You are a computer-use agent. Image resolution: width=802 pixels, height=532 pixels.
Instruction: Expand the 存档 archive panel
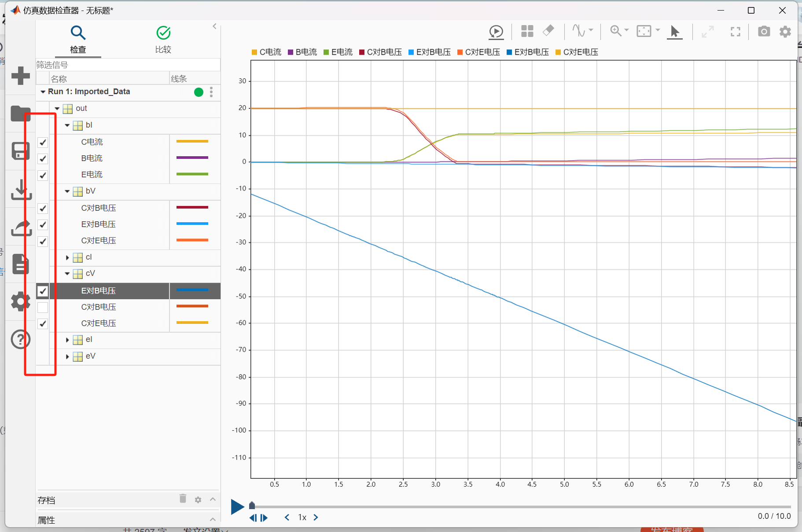point(213,499)
